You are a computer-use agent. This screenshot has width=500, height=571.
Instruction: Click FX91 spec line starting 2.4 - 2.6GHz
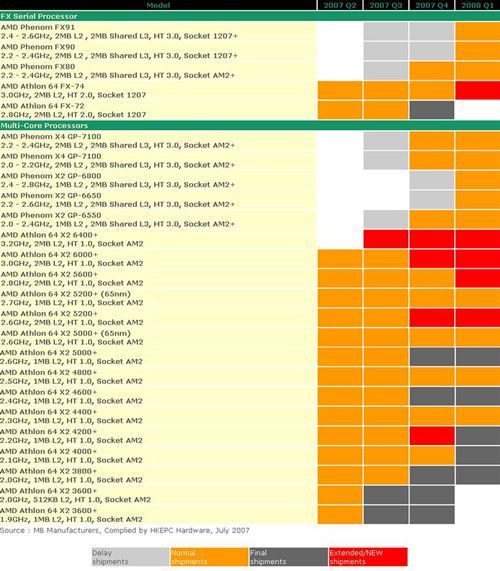(x=119, y=36)
